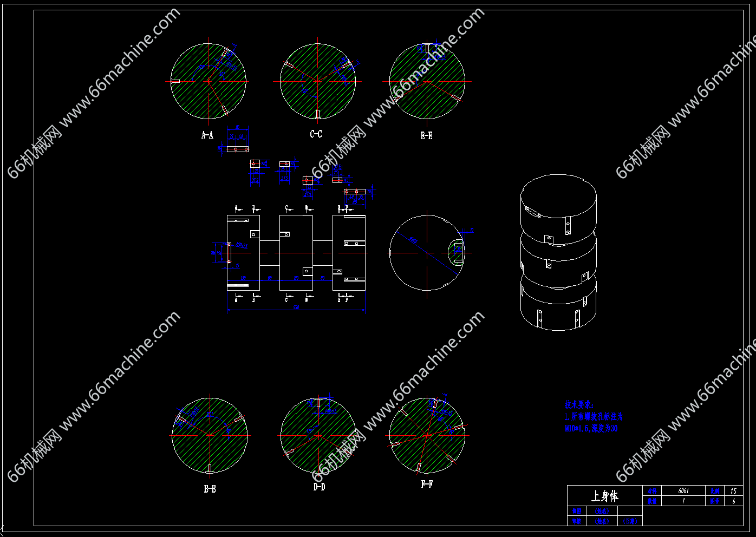Select the diagonal diameter dimension in end view

[413, 240]
